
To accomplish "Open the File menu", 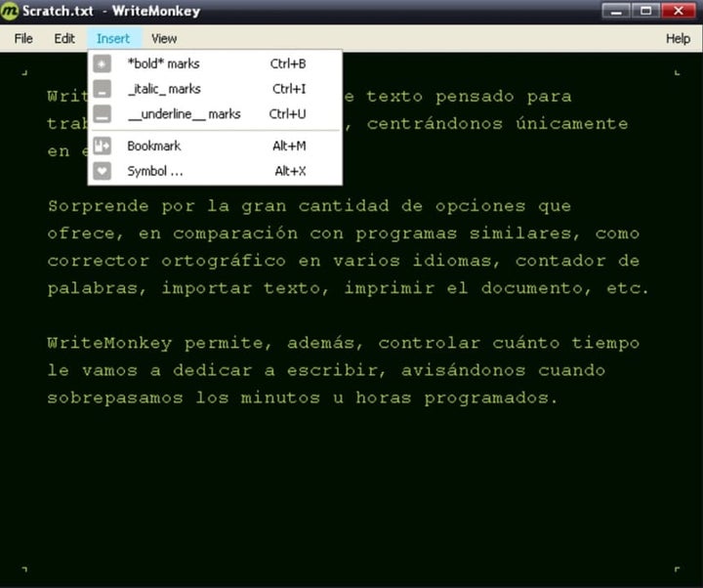I will (x=23, y=38).
